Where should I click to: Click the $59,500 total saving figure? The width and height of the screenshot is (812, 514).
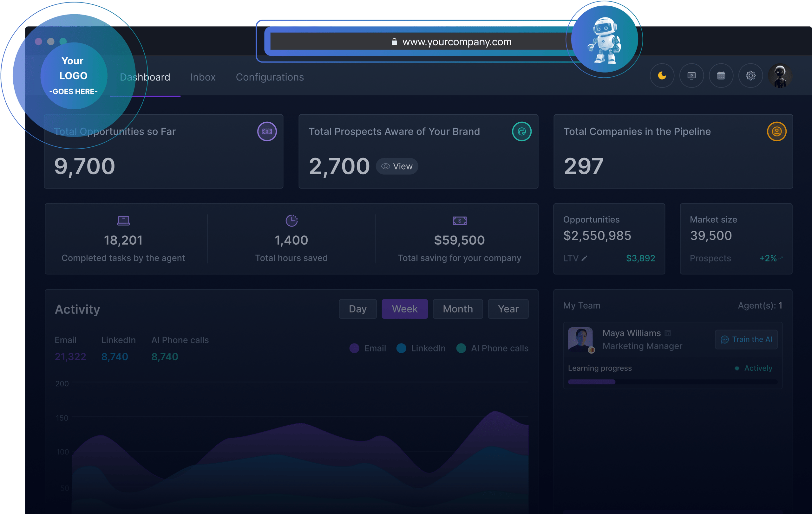tap(460, 241)
